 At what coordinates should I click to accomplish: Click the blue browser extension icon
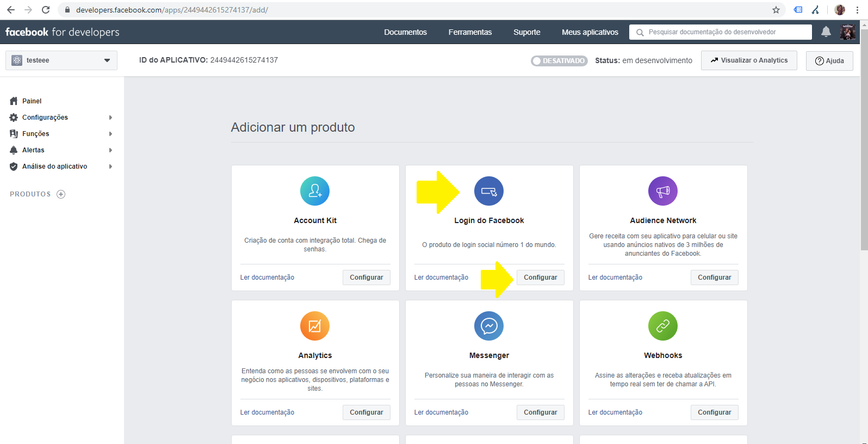798,10
